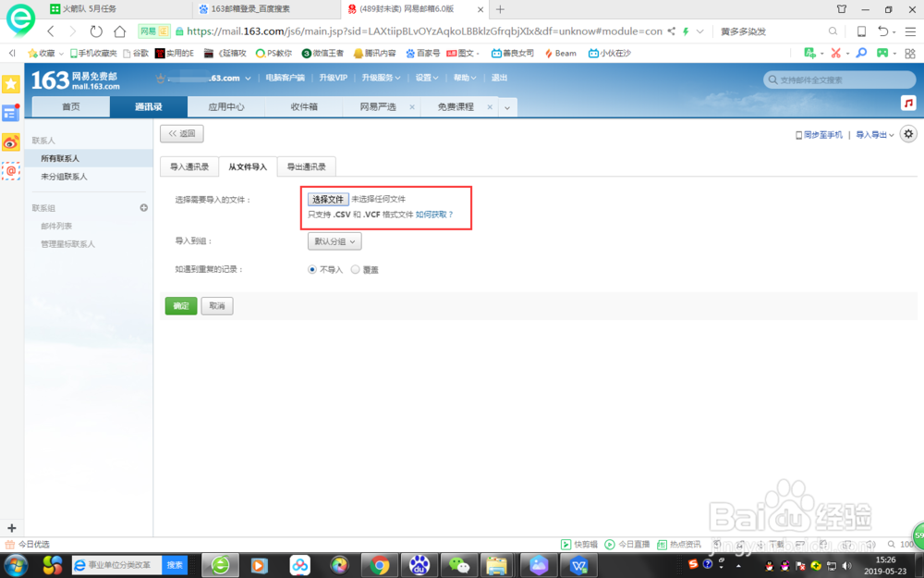
Task: Expand the 导入导出 dropdown menu
Action: [x=873, y=134]
